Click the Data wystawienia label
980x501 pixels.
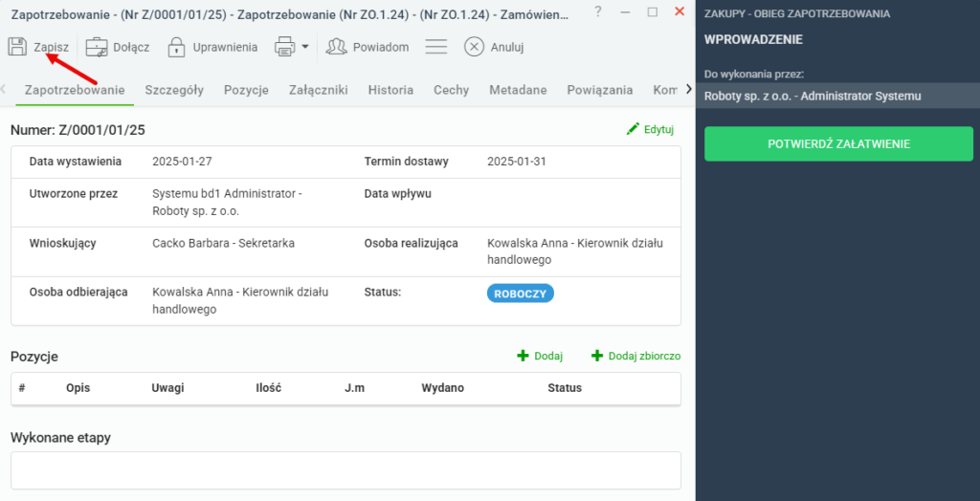coord(76,162)
